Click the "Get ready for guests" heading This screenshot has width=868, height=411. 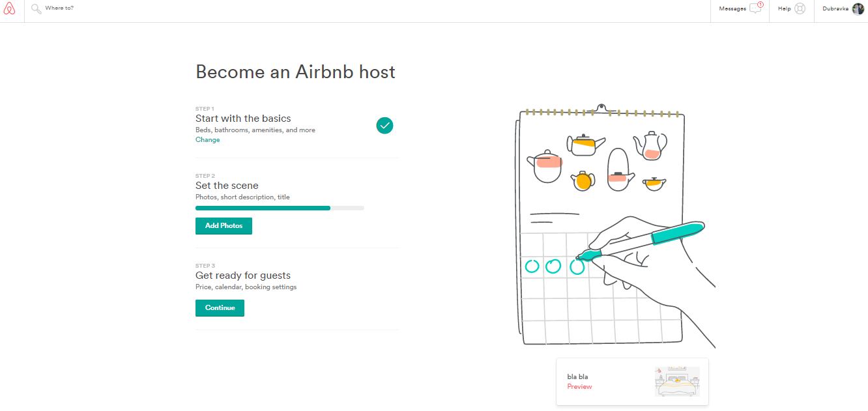(243, 276)
